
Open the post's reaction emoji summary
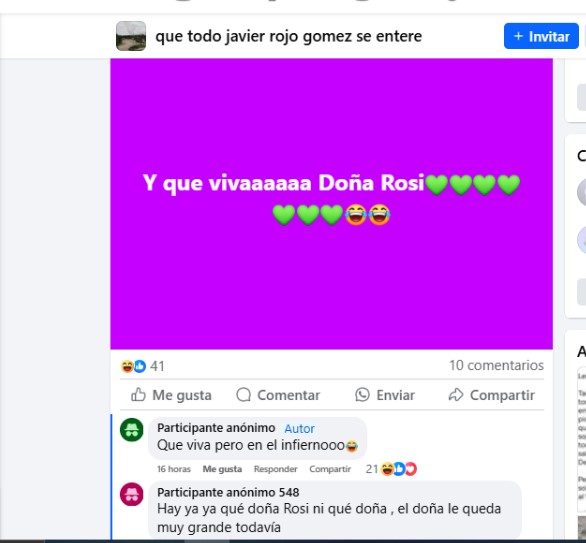(x=133, y=366)
